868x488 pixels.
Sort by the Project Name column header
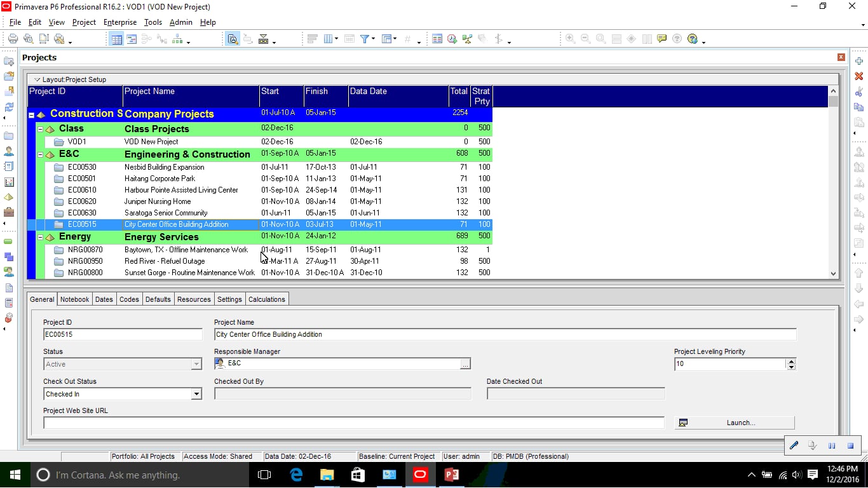(x=191, y=96)
